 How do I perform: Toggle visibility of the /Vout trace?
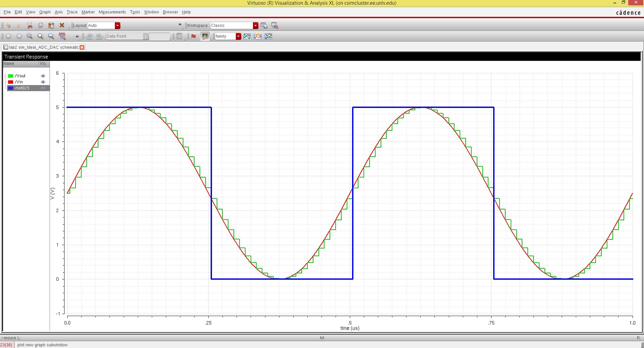[43, 76]
